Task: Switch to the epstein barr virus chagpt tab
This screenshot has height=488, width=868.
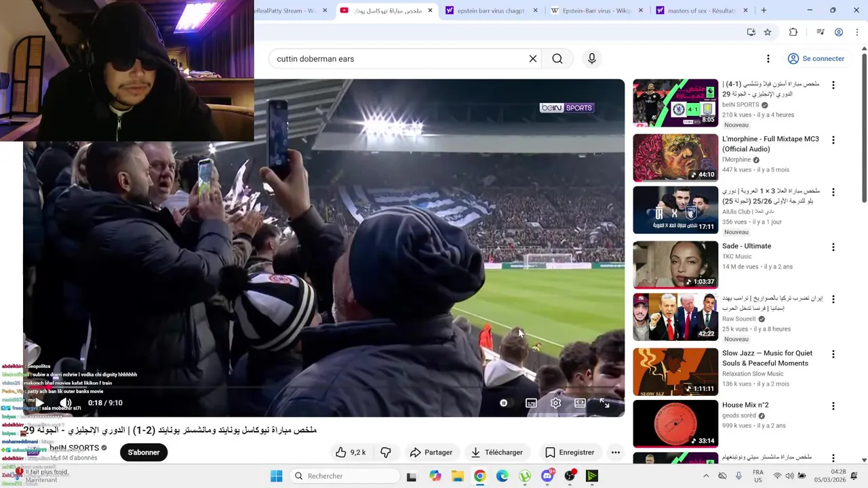Action: coord(491,11)
